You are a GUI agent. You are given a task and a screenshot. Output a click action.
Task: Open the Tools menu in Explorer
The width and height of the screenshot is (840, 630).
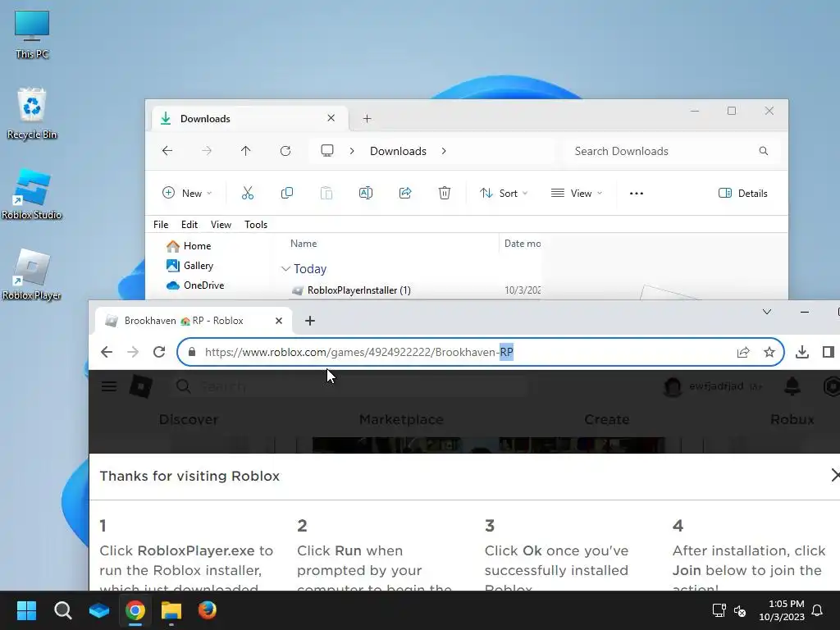click(x=256, y=225)
